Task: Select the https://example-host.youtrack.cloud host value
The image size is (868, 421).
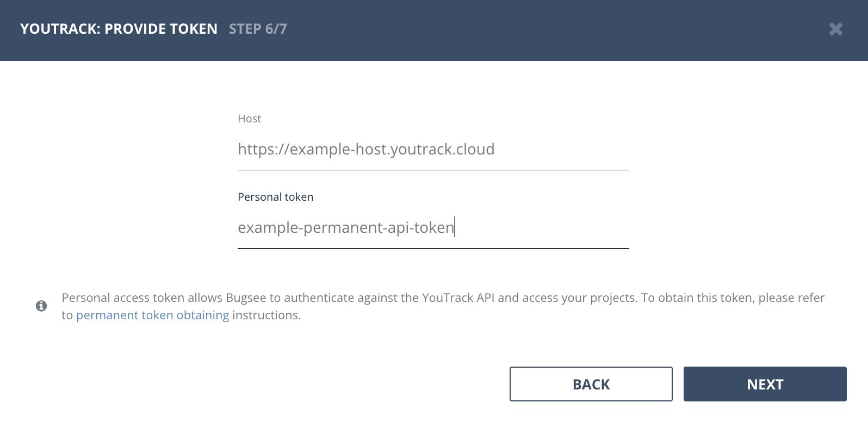Action: pos(365,149)
